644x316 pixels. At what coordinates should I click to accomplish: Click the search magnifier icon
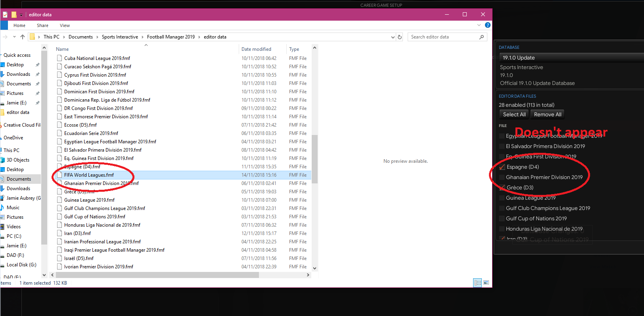(482, 37)
